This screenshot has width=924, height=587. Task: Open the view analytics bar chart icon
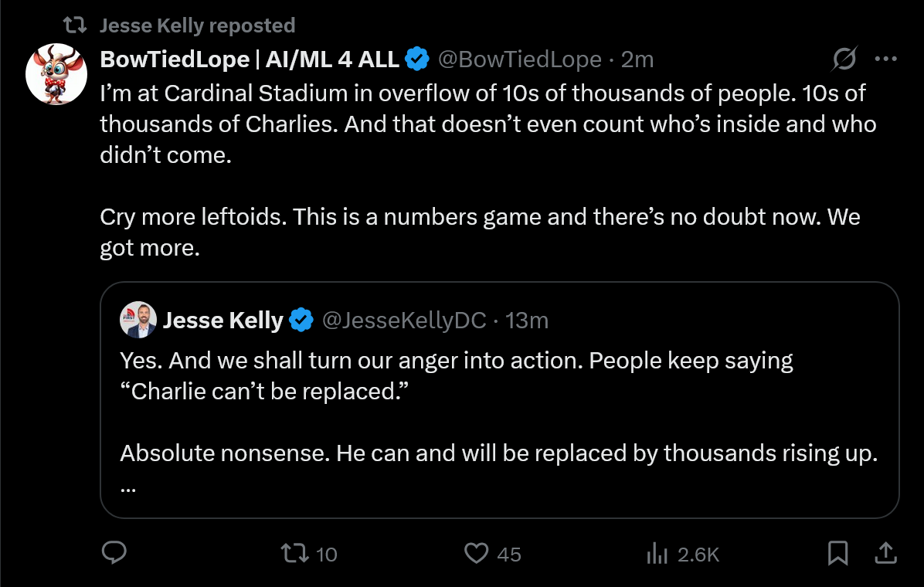coord(657,554)
